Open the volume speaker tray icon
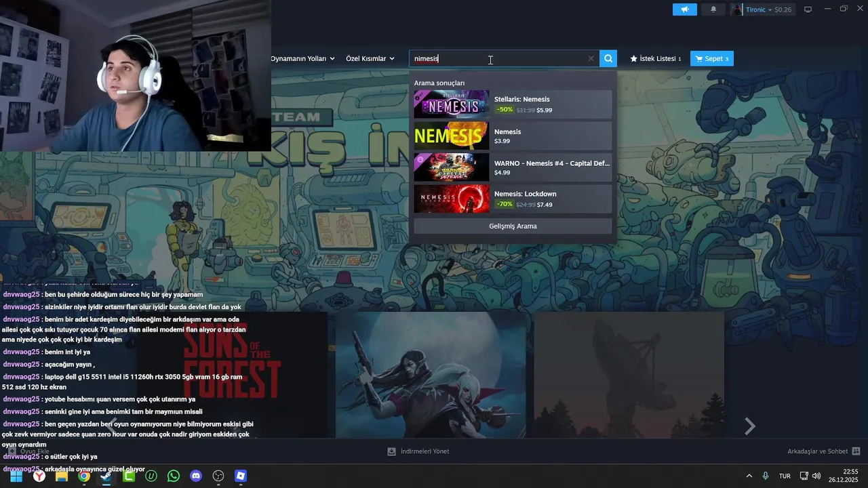Viewport: 868px width, 488px height. (x=816, y=476)
